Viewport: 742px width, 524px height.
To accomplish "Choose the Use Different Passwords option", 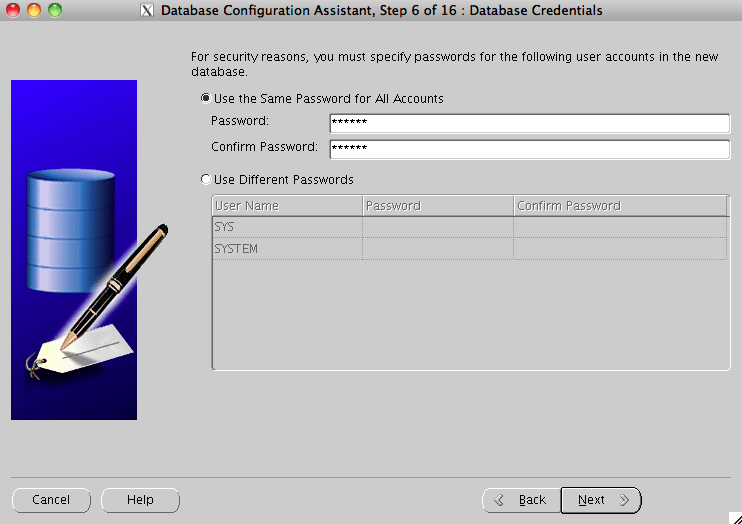I will click(206, 180).
